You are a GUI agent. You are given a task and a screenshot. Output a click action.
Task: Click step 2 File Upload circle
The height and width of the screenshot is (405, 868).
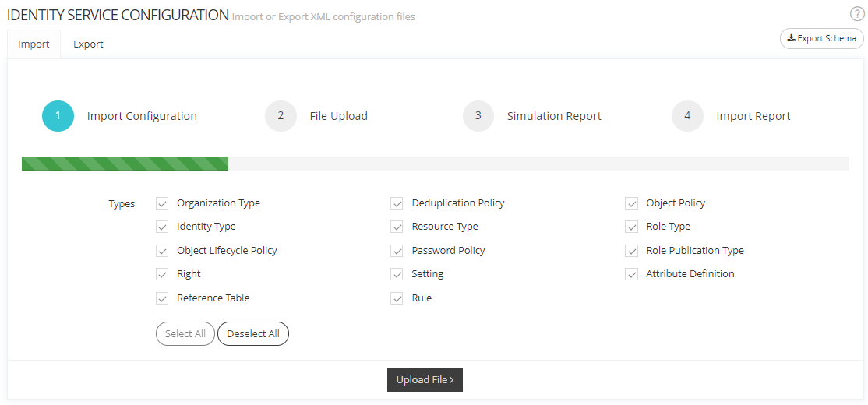[x=281, y=116]
